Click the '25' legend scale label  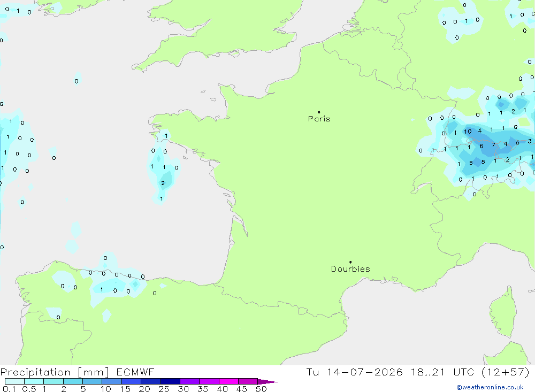click(x=164, y=389)
